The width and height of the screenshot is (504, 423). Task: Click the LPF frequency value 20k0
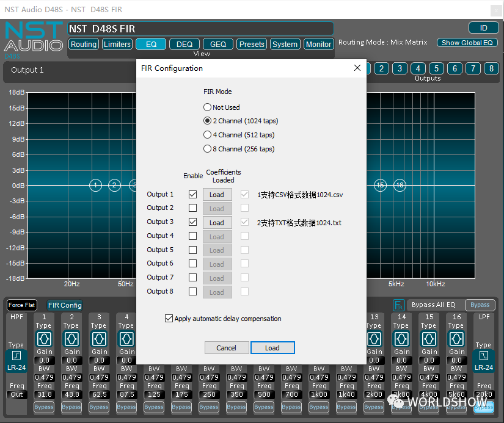(484, 394)
